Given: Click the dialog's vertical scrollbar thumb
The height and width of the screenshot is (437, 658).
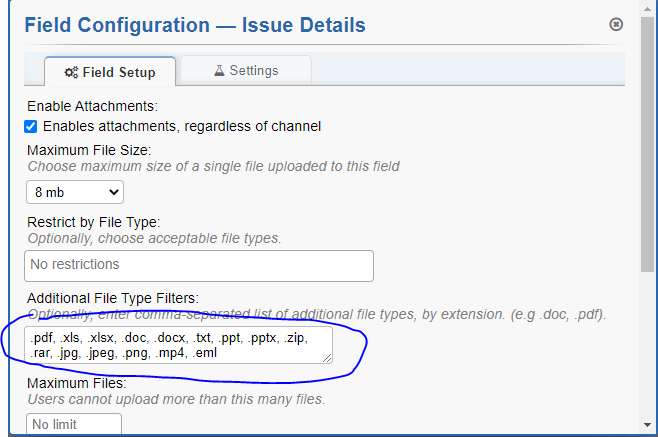Looking at the screenshot, I should (x=648, y=140).
